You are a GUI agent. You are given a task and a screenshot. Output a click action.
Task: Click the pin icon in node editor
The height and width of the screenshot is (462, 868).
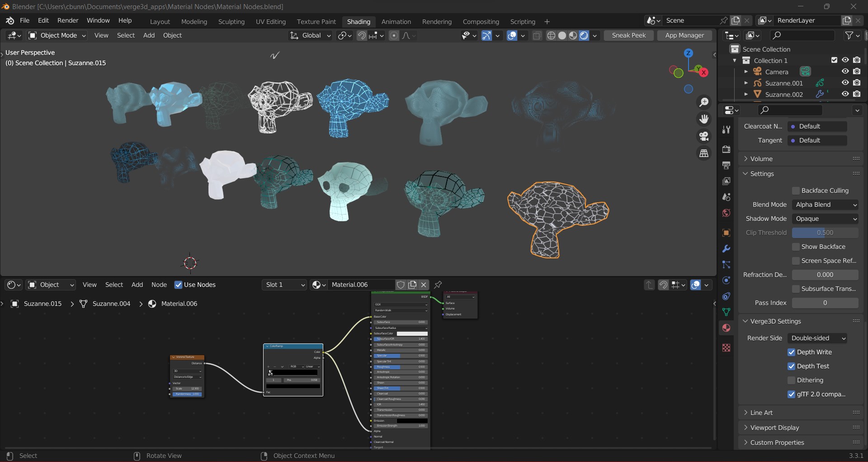point(438,285)
